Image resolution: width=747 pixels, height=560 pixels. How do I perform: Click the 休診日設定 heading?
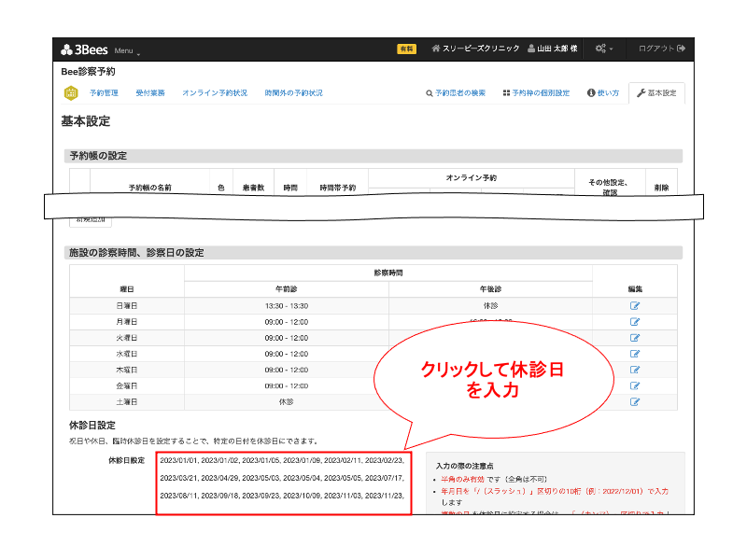[92, 426]
